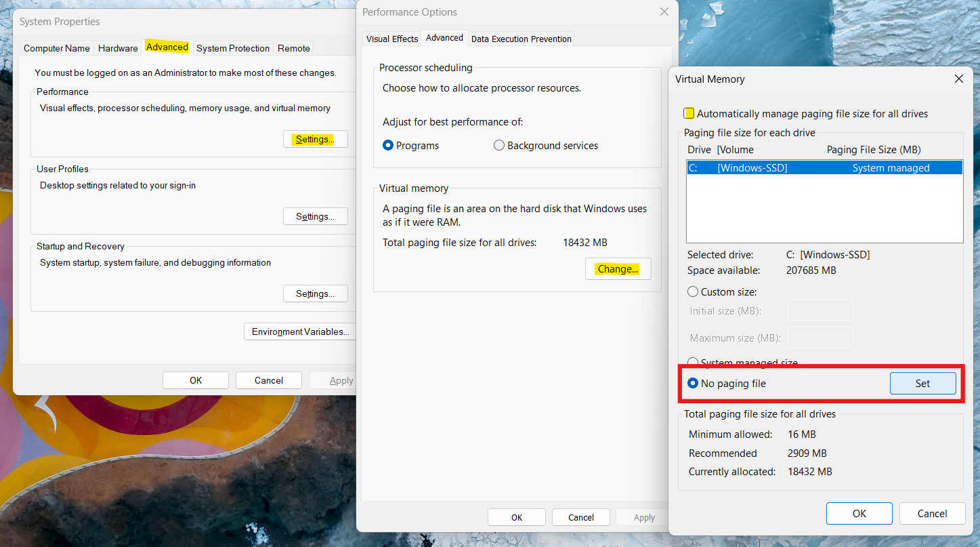
Task: Open the Remote tab
Action: [x=293, y=48]
